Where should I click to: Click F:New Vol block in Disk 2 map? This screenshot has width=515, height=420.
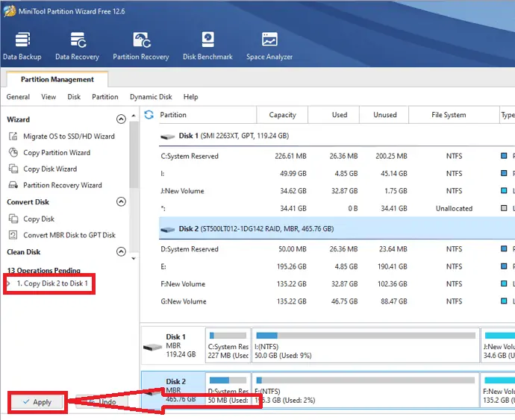(x=498, y=390)
